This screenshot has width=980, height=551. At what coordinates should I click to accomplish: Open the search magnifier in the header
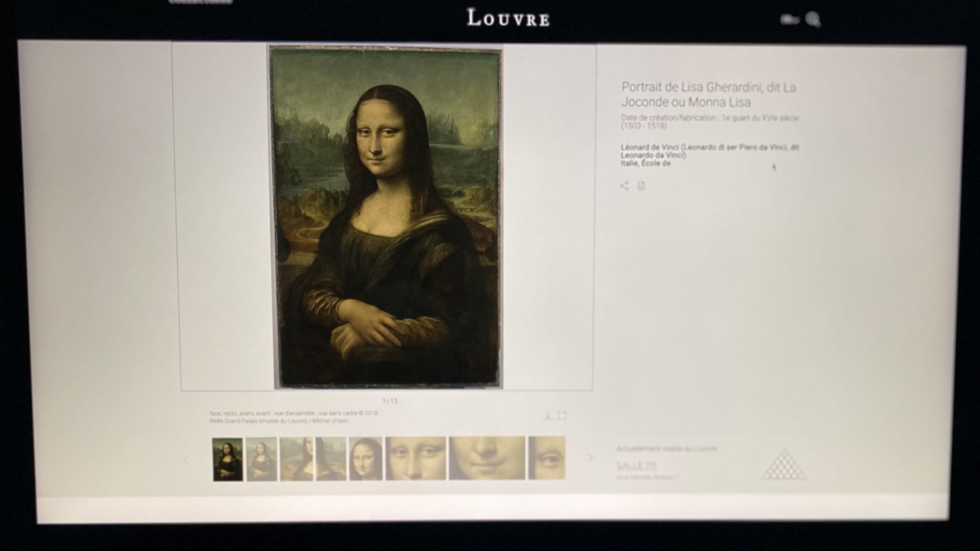pyautogui.click(x=813, y=20)
